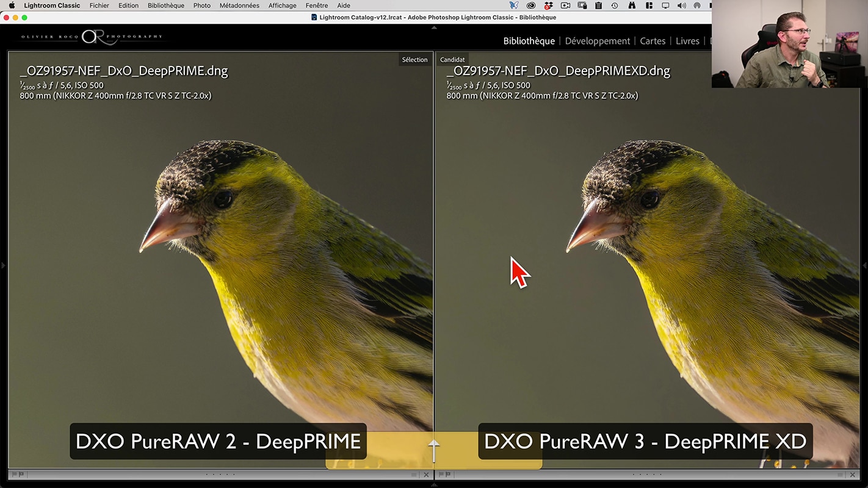Set the color label for the Sélection photo

[414, 474]
